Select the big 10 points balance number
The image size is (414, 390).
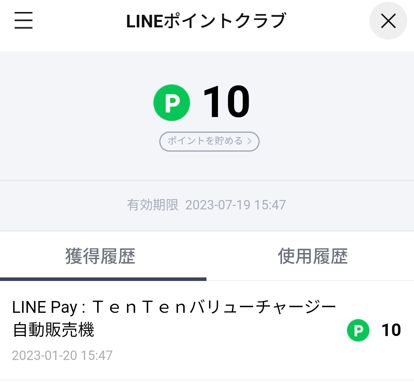pos(227,102)
